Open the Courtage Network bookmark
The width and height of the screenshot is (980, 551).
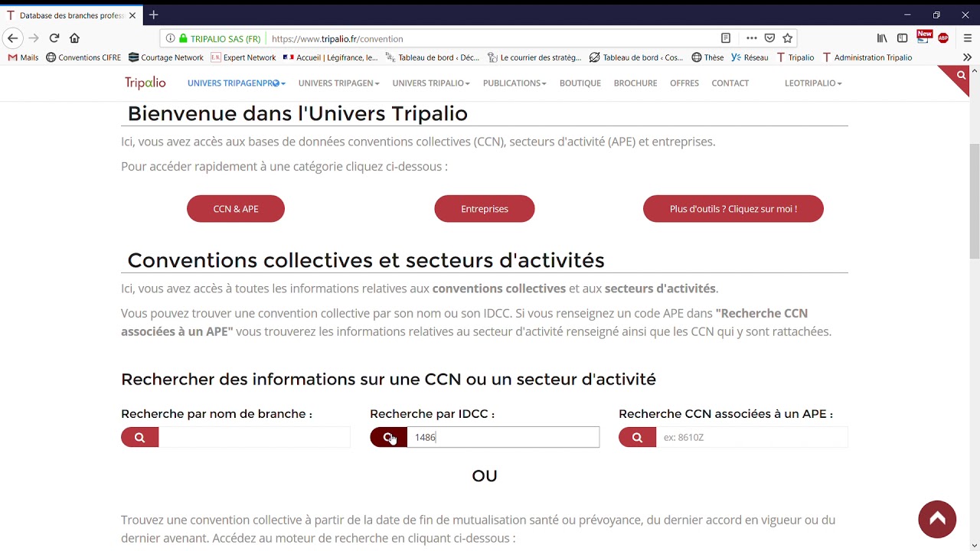coord(166,57)
